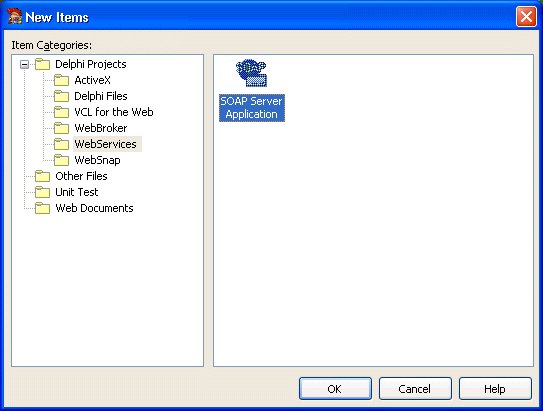Click the SOAP Server Application label text
The width and height of the screenshot is (543, 411).
[x=252, y=108]
